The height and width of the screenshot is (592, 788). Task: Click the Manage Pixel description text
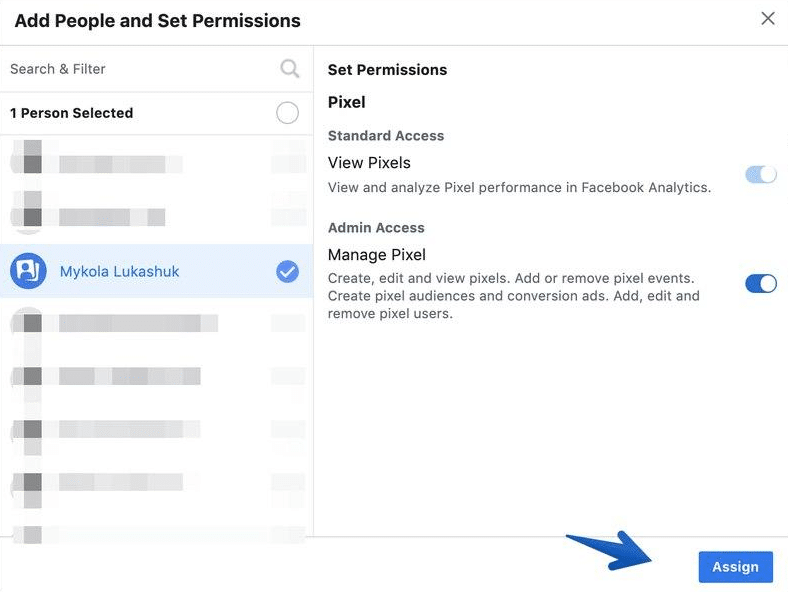coord(514,296)
